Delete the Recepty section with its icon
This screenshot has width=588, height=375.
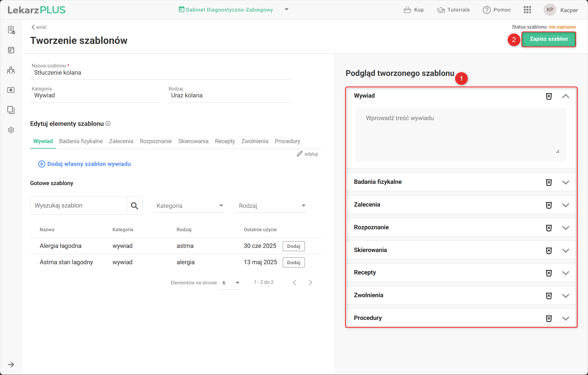pos(549,273)
